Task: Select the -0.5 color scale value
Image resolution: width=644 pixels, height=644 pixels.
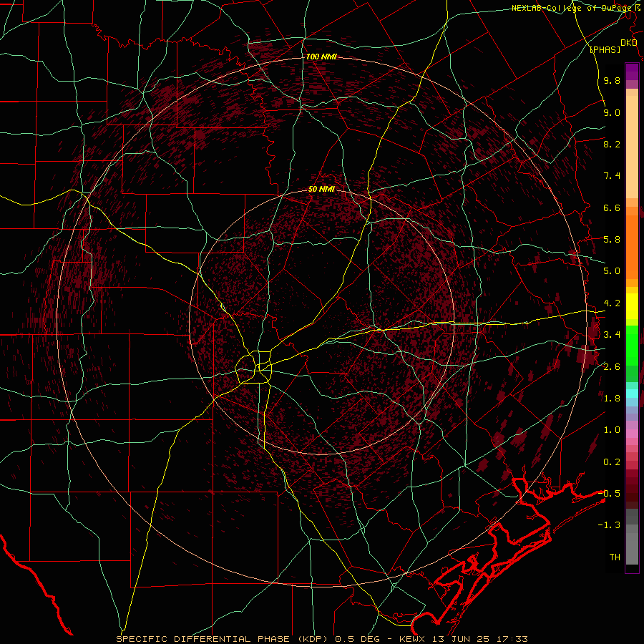Action: tap(609, 494)
